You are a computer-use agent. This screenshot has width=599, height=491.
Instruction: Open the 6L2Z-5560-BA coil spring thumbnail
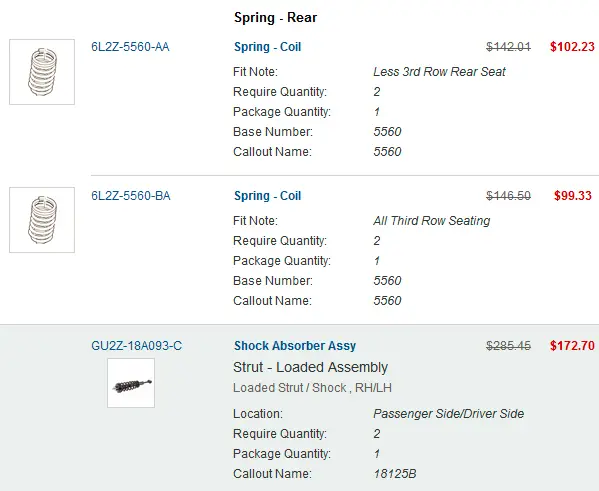coord(42,220)
